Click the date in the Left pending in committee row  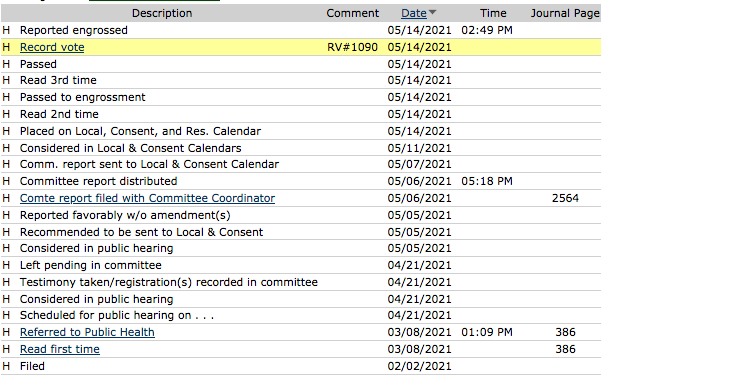pyautogui.click(x=419, y=266)
